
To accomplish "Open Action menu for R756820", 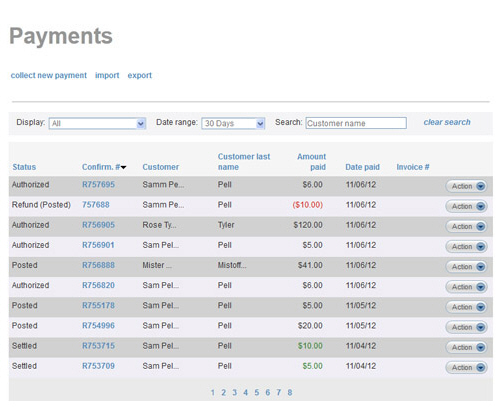I will (466, 287).
